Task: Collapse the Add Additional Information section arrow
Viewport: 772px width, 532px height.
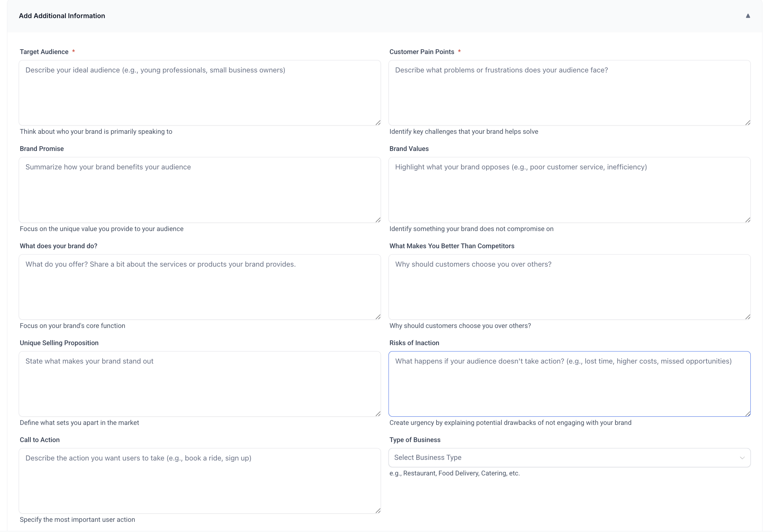Action: coord(748,16)
